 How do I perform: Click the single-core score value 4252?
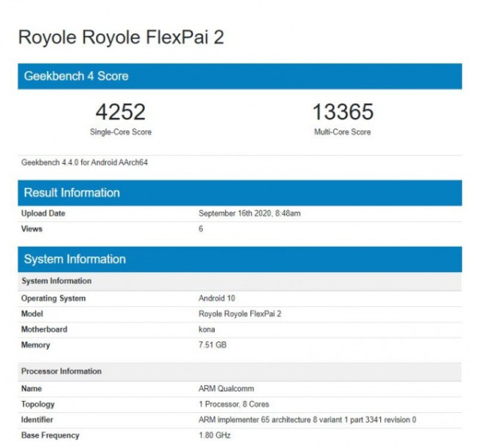[x=121, y=111]
